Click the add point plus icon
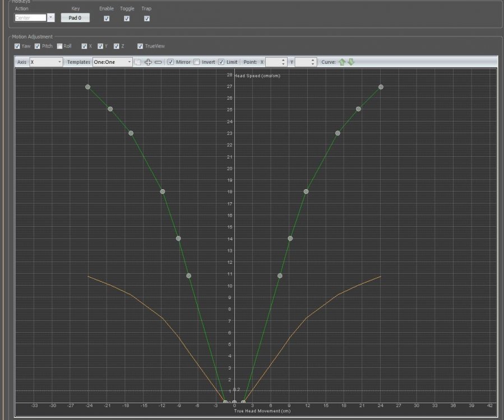 click(x=148, y=62)
